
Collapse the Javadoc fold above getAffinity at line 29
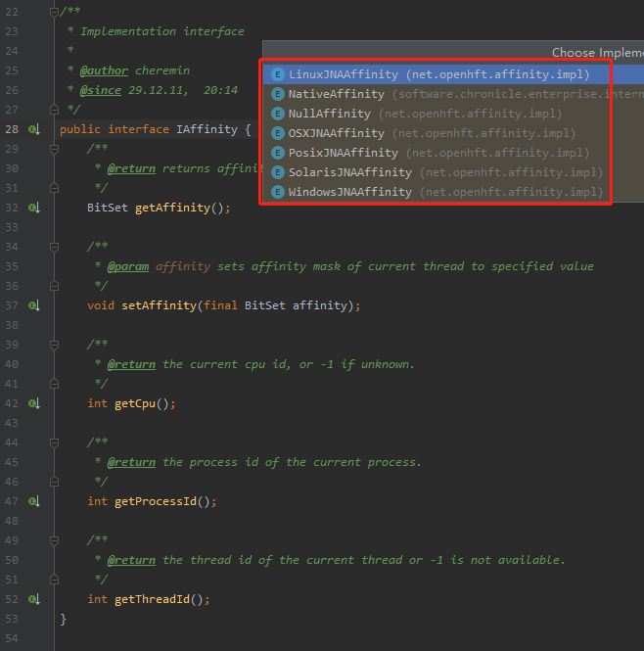(55, 149)
